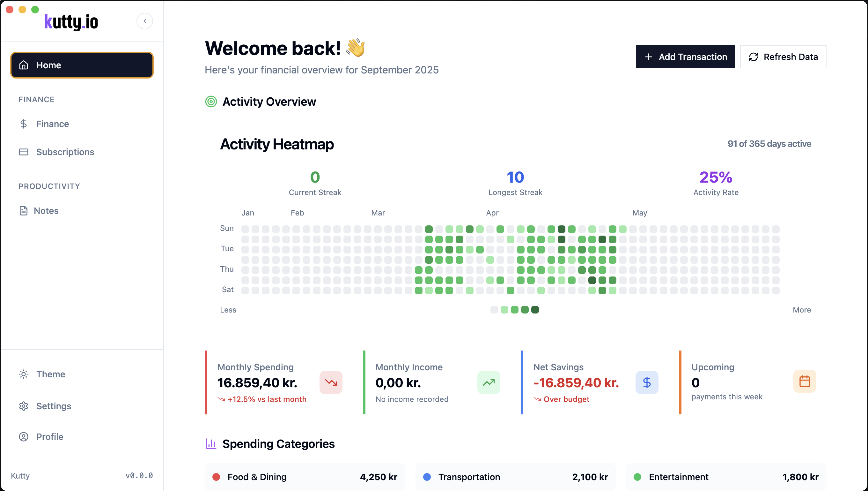
Task: Click the Refresh Data button
Action: [x=783, y=57]
